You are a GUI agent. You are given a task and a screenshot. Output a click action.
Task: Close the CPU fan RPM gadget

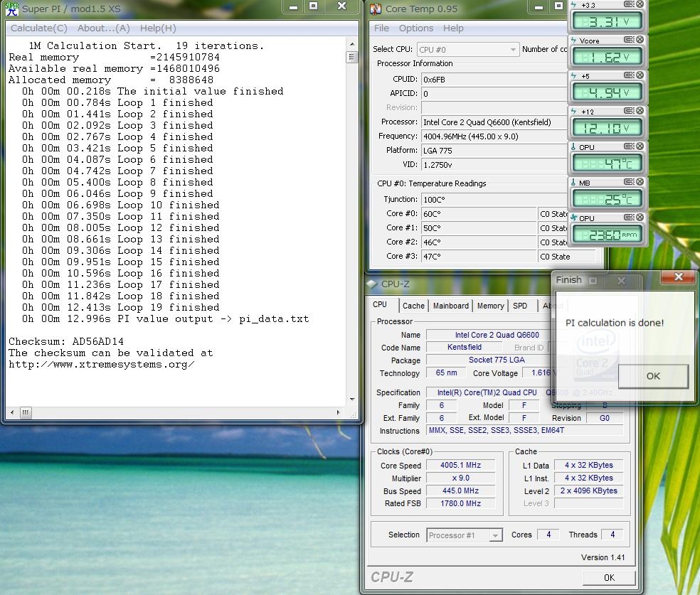tap(640, 218)
